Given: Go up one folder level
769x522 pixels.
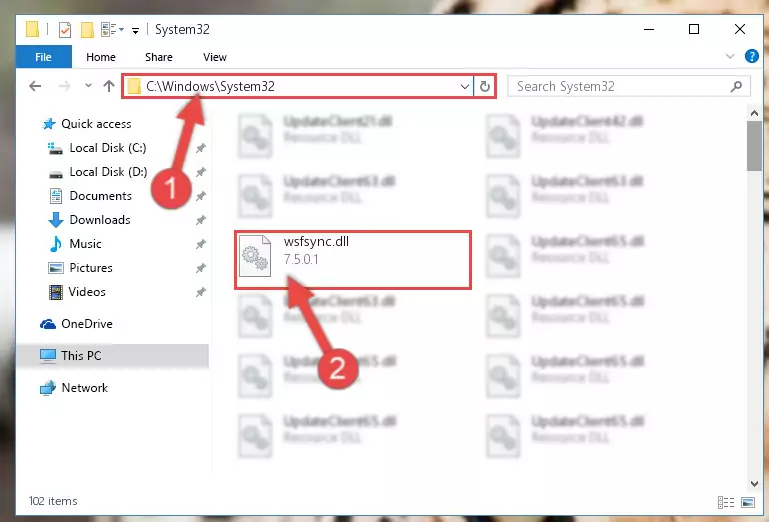Looking at the screenshot, I should coord(109,86).
